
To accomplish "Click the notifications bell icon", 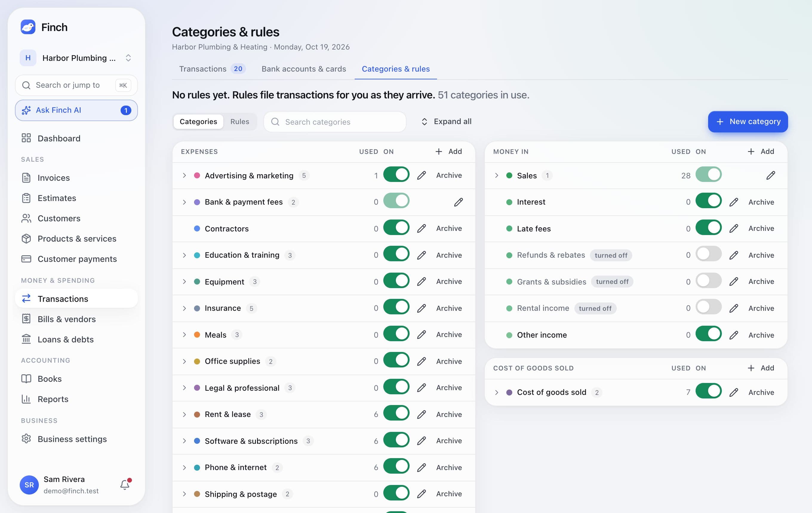I will tap(125, 484).
